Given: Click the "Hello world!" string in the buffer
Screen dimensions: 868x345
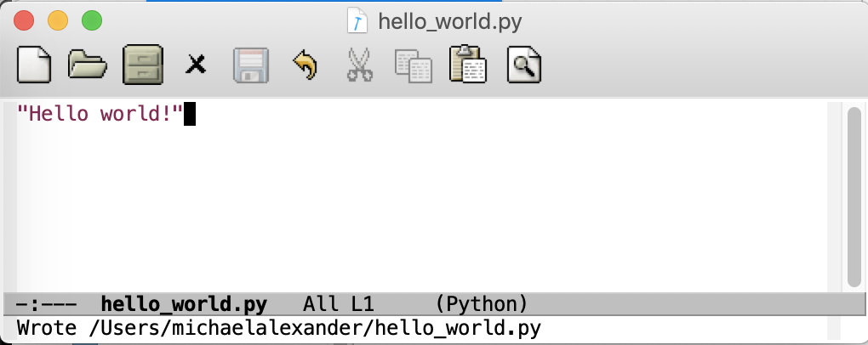Looking at the screenshot, I should coord(100,114).
